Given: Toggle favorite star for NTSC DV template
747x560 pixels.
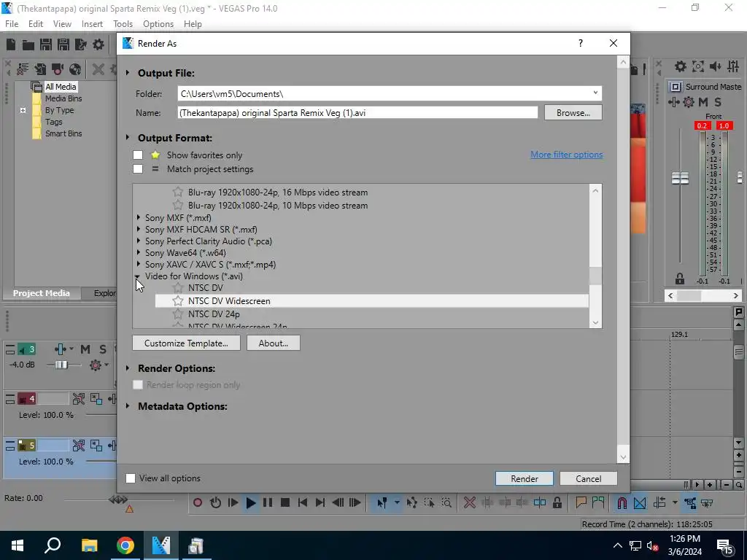Looking at the screenshot, I should pos(178,287).
